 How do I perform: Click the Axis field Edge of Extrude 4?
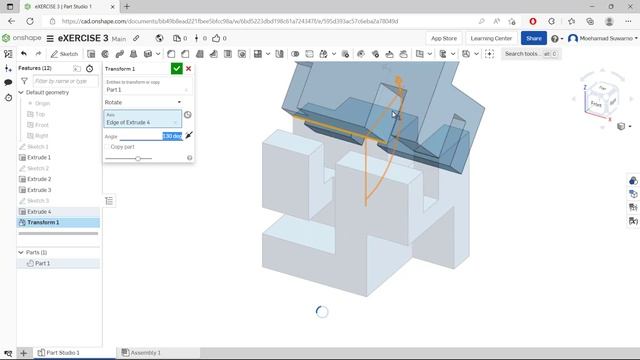[142, 119]
